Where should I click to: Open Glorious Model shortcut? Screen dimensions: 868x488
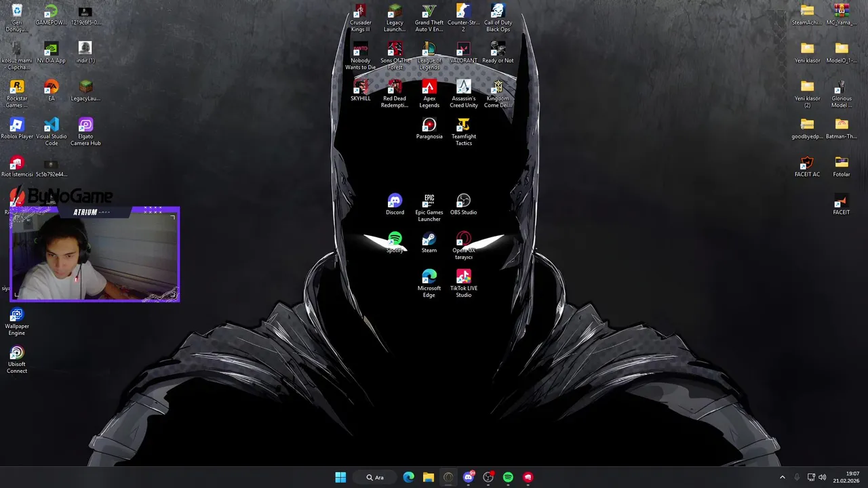point(842,94)
